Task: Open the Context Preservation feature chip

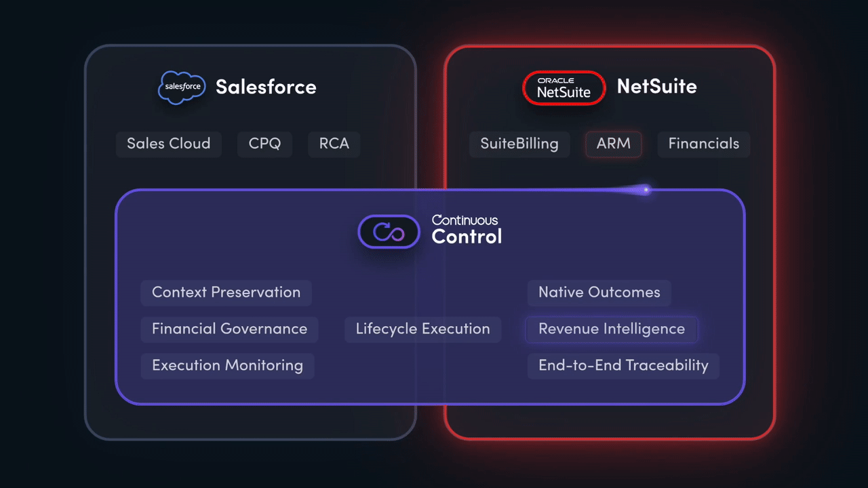Action: (x=226, y=293)
